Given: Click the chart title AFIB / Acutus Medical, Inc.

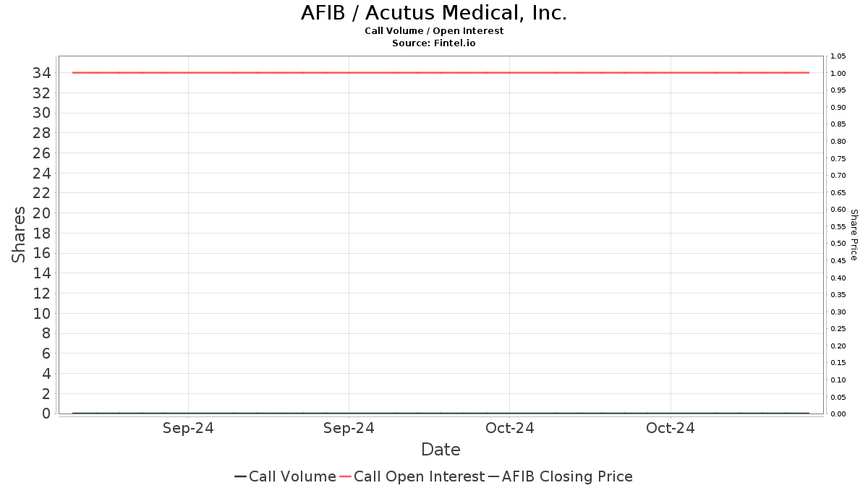Looking at the screenshot, I should click(x=434, y=13).
